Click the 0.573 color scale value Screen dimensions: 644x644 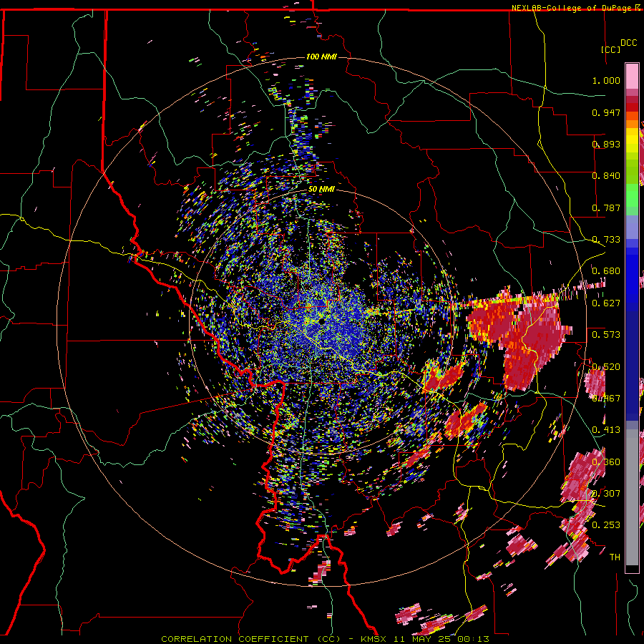[606, 335]
